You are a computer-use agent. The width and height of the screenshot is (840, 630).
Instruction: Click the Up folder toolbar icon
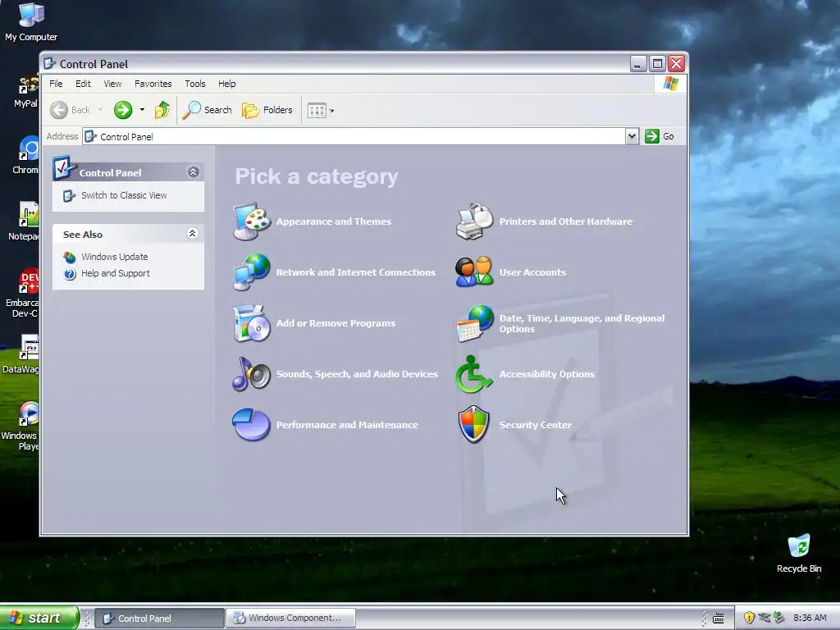pyautogui.click(x=162, y=110)
